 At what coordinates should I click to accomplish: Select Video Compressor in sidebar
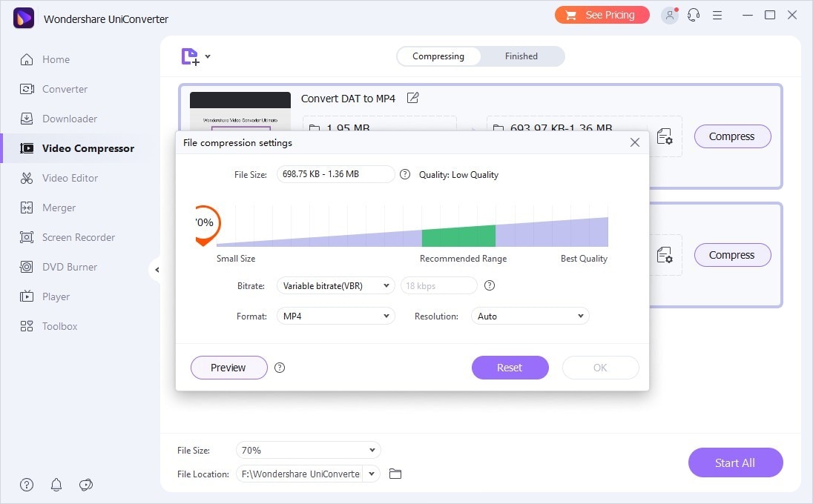pos(77,148)
